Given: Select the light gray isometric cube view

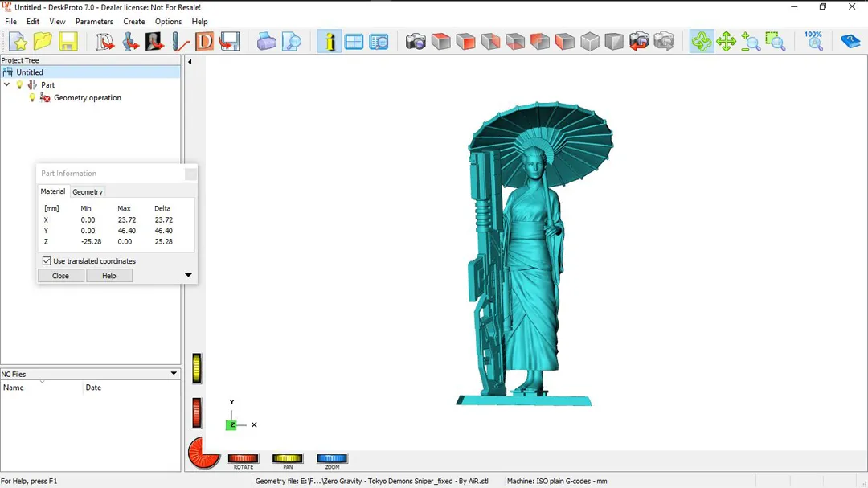Looking at the screenshot, I should pos(590,42).
